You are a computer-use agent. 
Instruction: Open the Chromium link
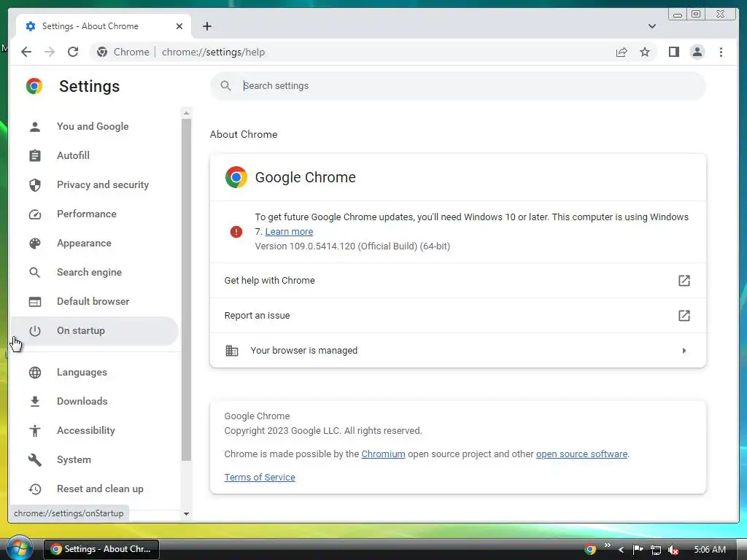tap(383, 454)
